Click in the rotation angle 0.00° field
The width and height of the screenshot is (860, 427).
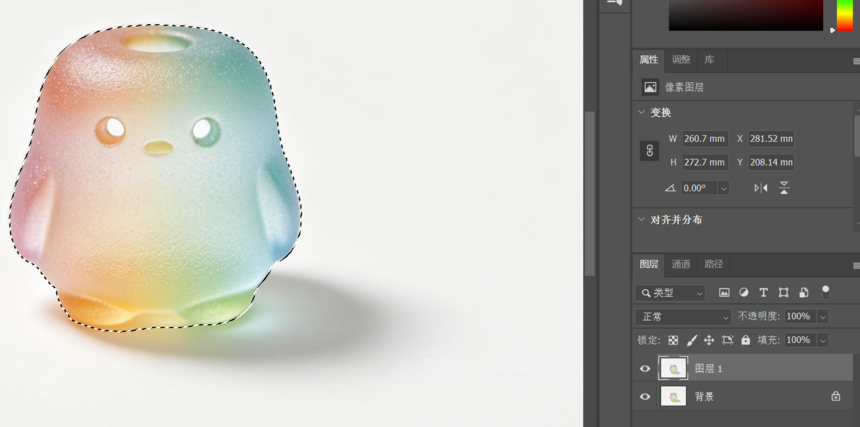point(699,188)
